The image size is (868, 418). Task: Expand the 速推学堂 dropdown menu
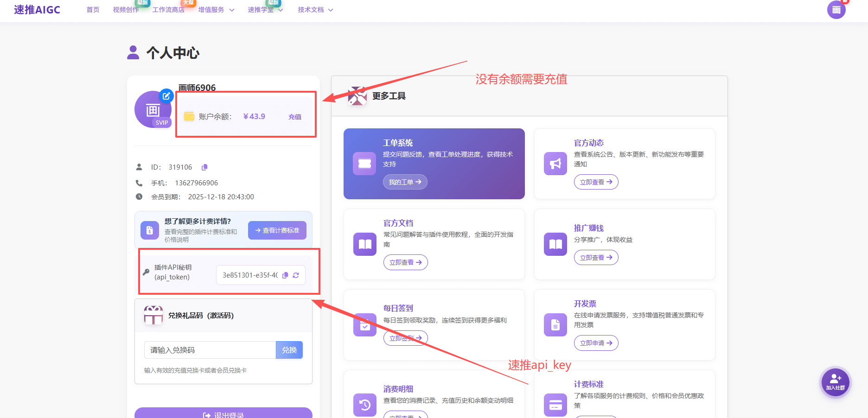tap(265, 10)
